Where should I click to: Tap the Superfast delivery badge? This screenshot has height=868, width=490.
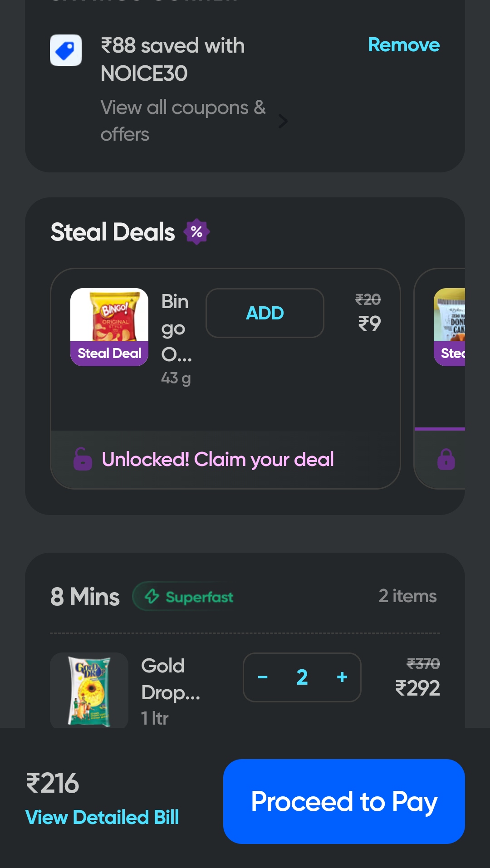click(x=189, y=597)
